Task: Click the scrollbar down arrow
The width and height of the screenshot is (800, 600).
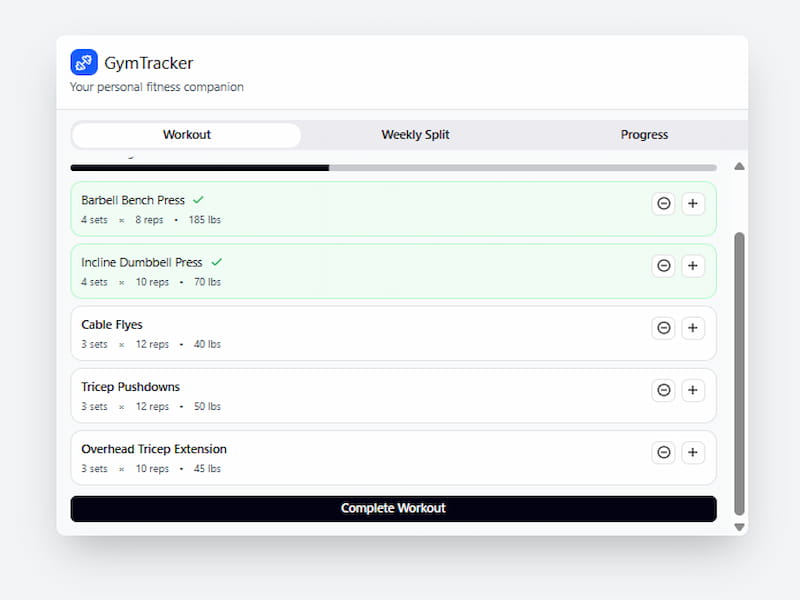Action: pyautogui.click(x=740, y=526)
